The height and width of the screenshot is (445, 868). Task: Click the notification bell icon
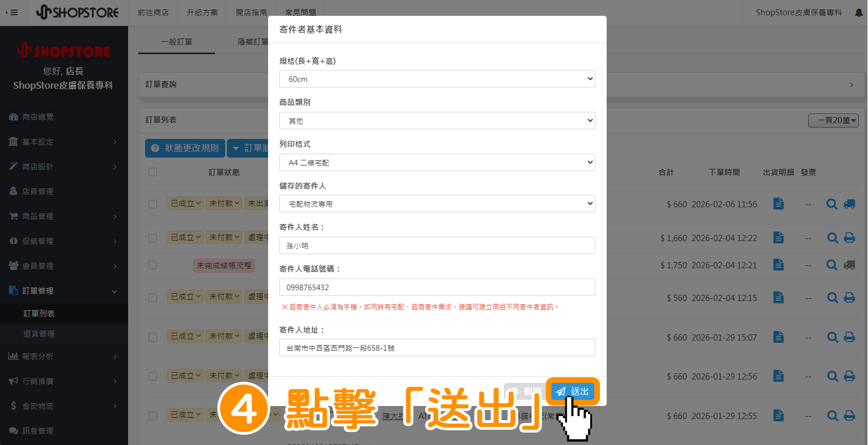[858, 12]
